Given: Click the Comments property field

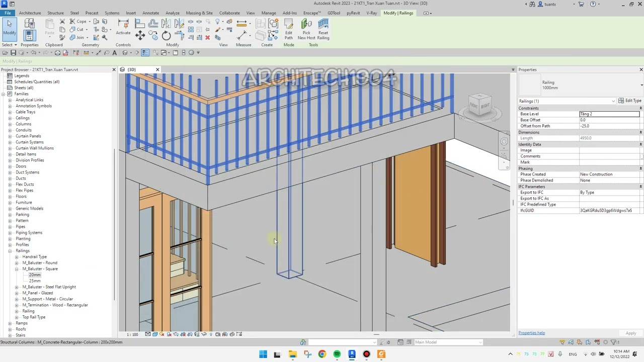Looking at the screenshot, I should (609, 156).
